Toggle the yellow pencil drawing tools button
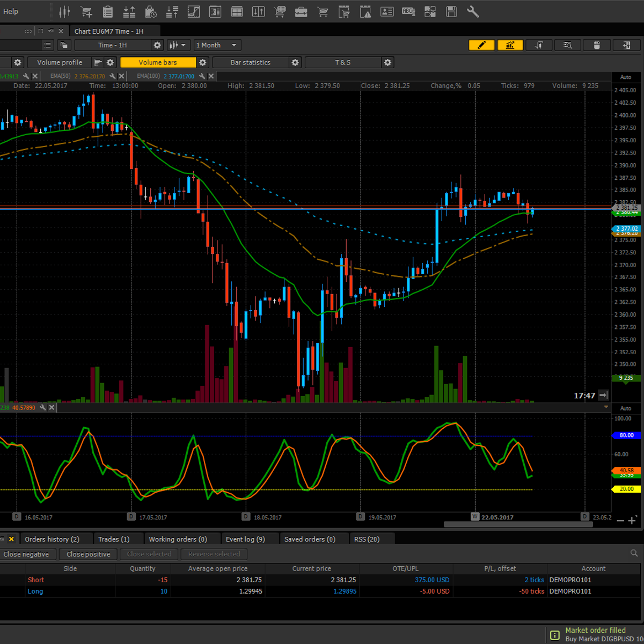644x644 pixels. (481, 45)
